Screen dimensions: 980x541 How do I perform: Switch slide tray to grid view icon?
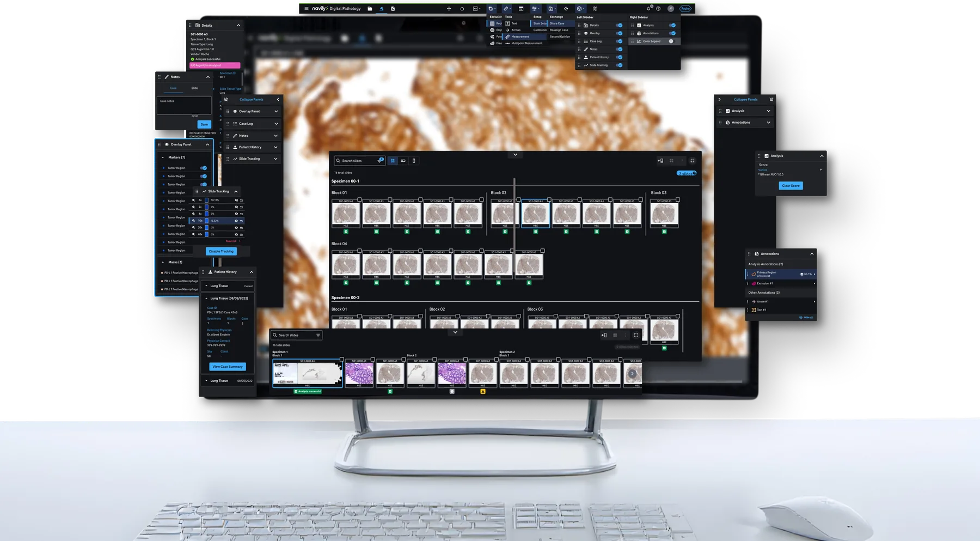pos(393,161)
